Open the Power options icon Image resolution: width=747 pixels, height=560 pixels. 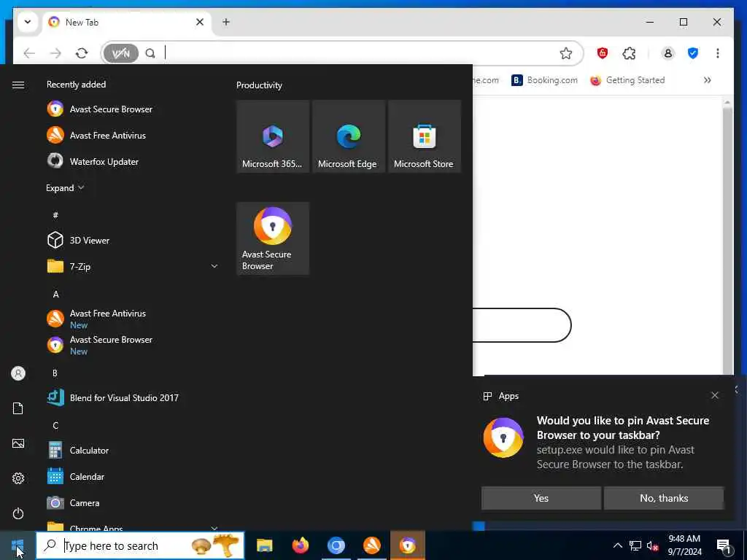point(18,513)
